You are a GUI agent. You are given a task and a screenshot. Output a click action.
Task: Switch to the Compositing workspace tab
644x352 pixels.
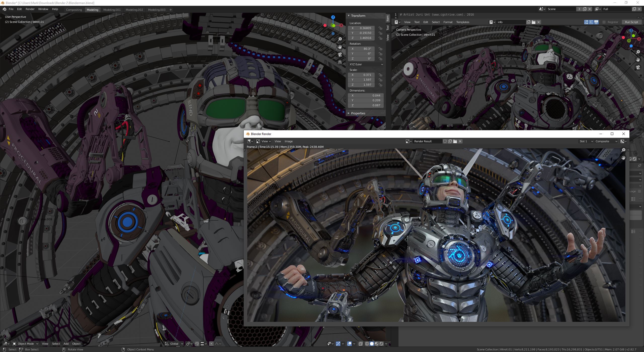74,10
